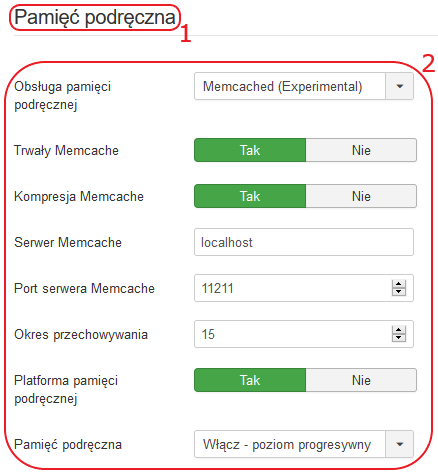Click the Pamięć podręczna section heading
Image resolution: width=438 pixels, height=476 pixels.
(x=95, y=17)
